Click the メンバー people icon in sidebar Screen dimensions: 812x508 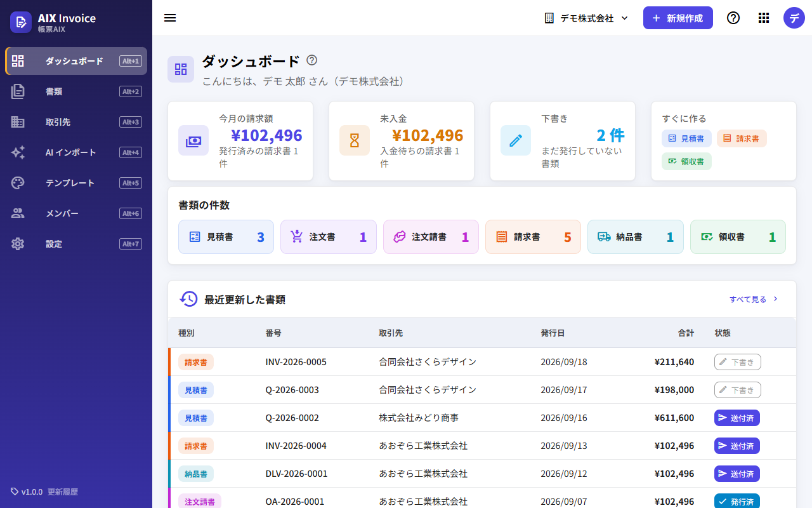(x=18, y=213)
